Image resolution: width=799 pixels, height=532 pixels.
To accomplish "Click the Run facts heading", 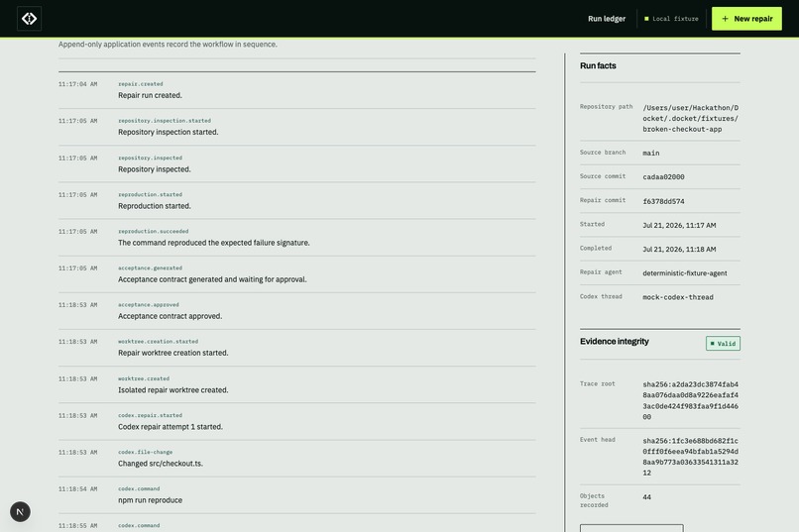I will click(x=598, y=65).
